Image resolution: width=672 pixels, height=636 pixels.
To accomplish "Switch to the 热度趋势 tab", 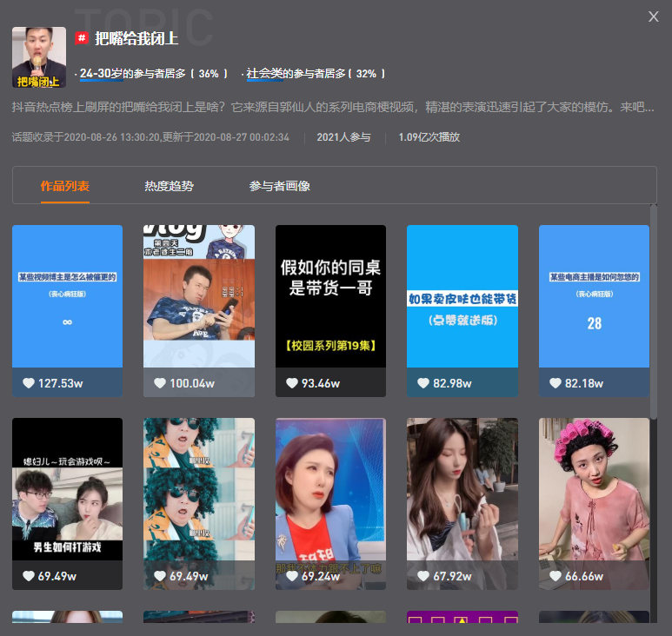I will [169, 186].
